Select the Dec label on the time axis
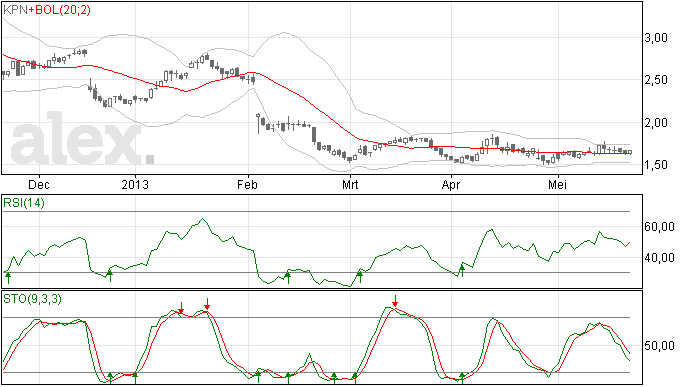This screenshot has width=690, height=387. [x=39, y=184]
